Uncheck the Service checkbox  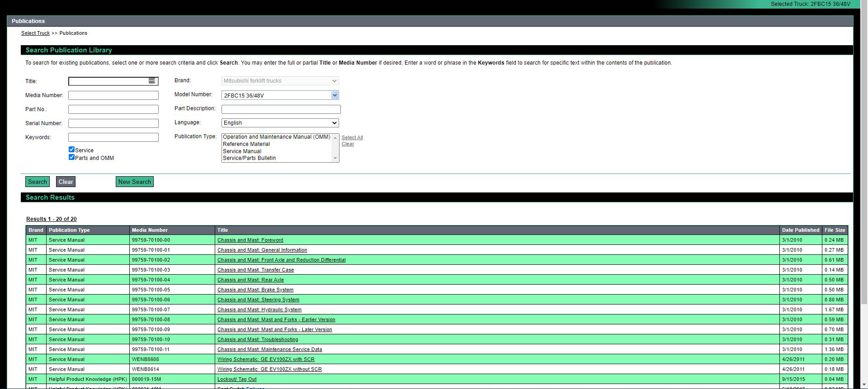coord(71,150)
